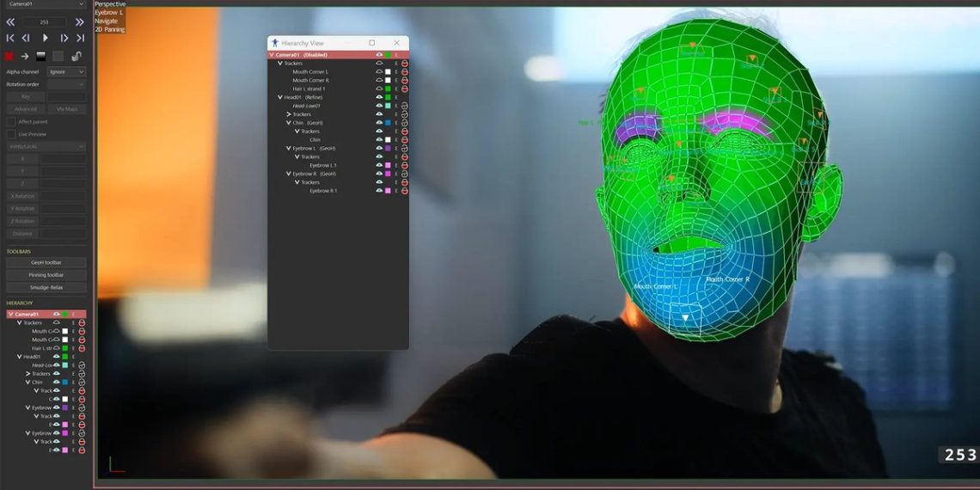
Task: Hide Eyebrow L (GeoH) in Hierarchy View
Action: (x=379, y=148)
